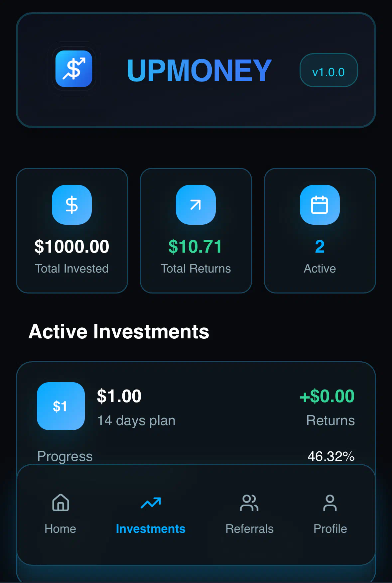Screen dimensions: 392x583
Task: Open the $1.00 14 days plan
Action: pyautogui.click(x=136, y=408)
